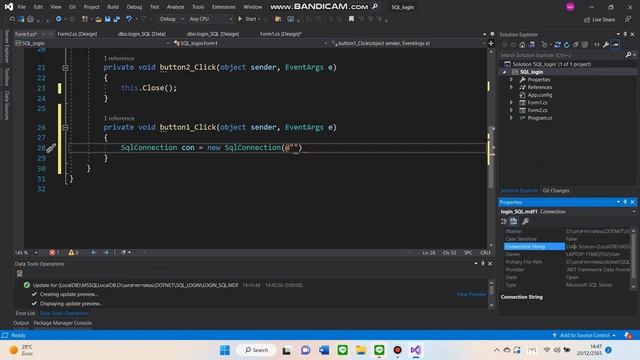640x360 pixels.
Task: Switch to the Git Changes tab
Action: (x=556, y=191)
